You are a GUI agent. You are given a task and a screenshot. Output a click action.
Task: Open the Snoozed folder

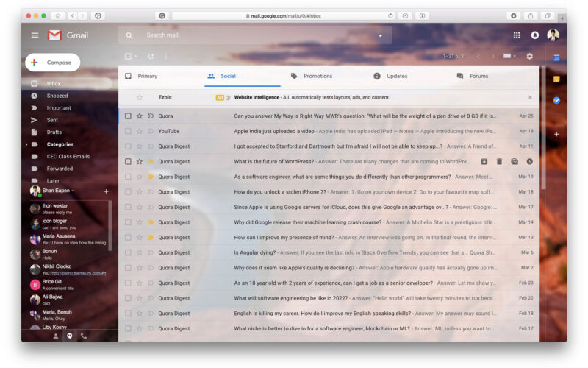pos(57,96)
